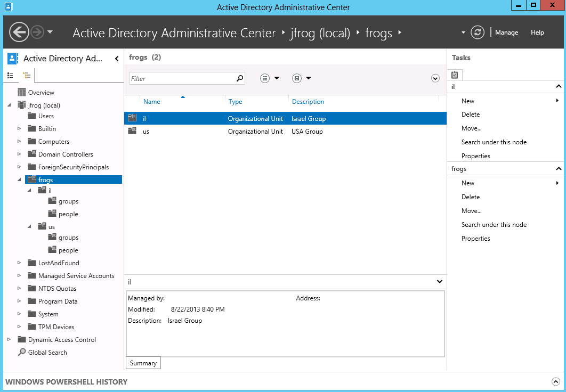Click the saved queries disk icon
566x392 pixels.
(297, 78)
